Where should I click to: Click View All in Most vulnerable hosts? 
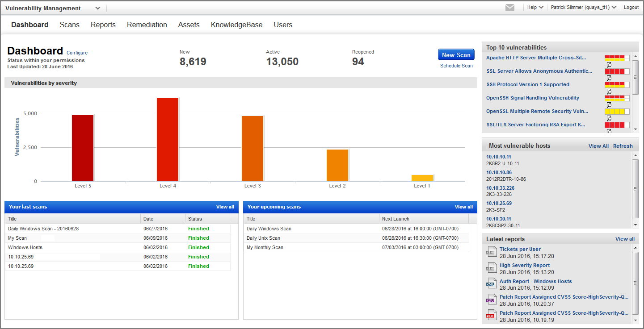[598, 146]
